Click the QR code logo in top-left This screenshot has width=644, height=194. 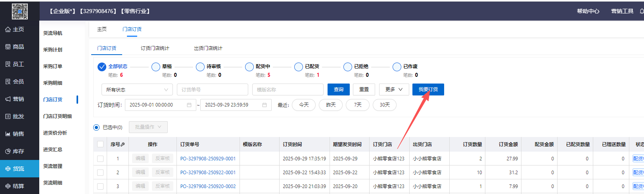[19, 11]
